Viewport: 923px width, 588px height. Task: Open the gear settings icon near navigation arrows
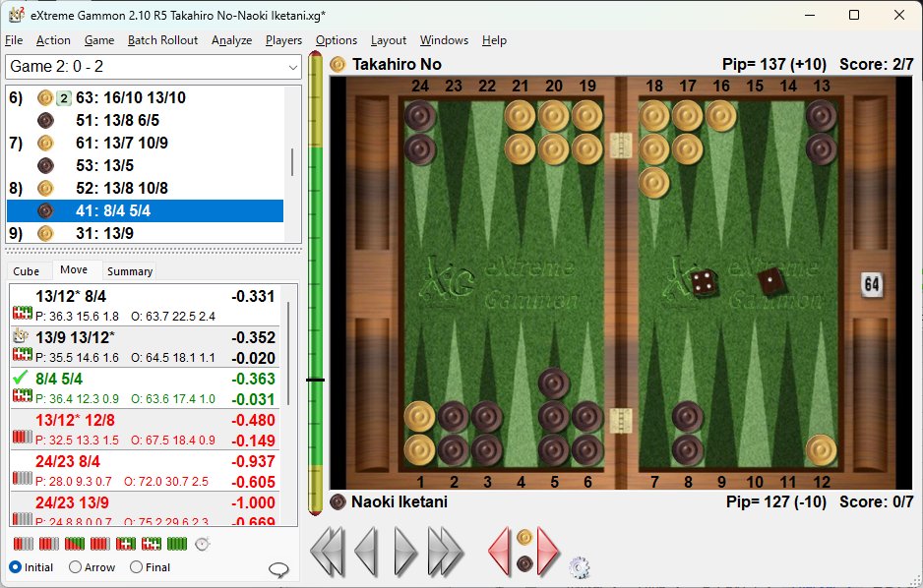point(580,567)
